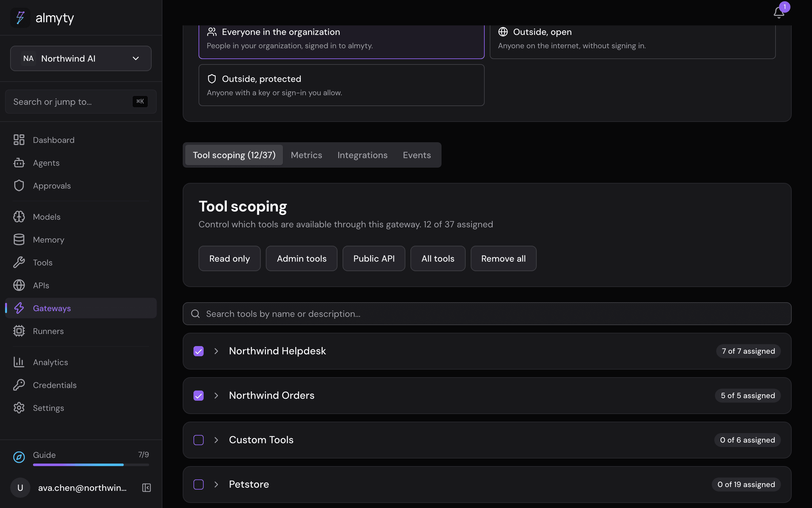
Task: Collapse the sidebar with the panel icon
Action: (146, 487)
